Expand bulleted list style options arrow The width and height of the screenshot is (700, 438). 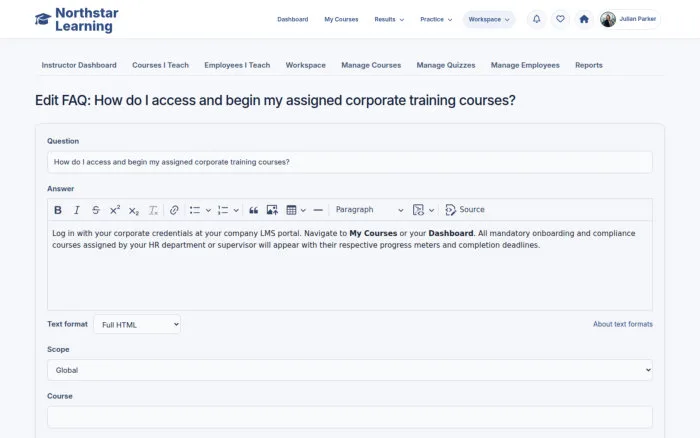pyautogui.click(x=208, y=210)
